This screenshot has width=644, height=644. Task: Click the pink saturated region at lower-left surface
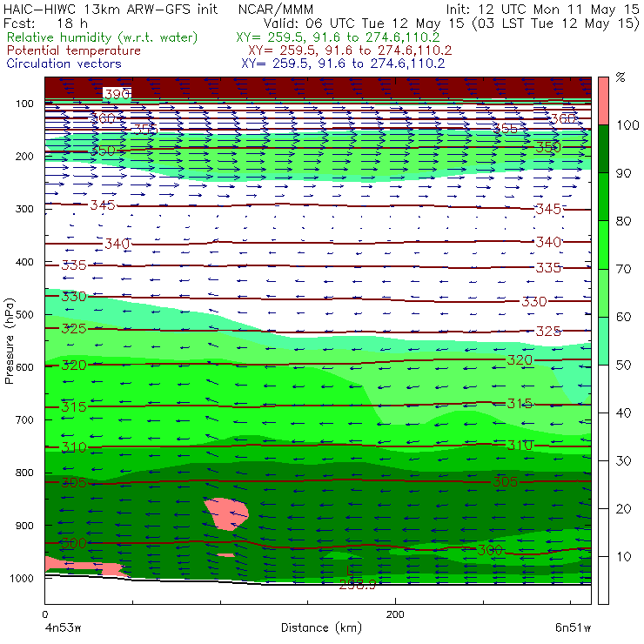tap(84, 566)
